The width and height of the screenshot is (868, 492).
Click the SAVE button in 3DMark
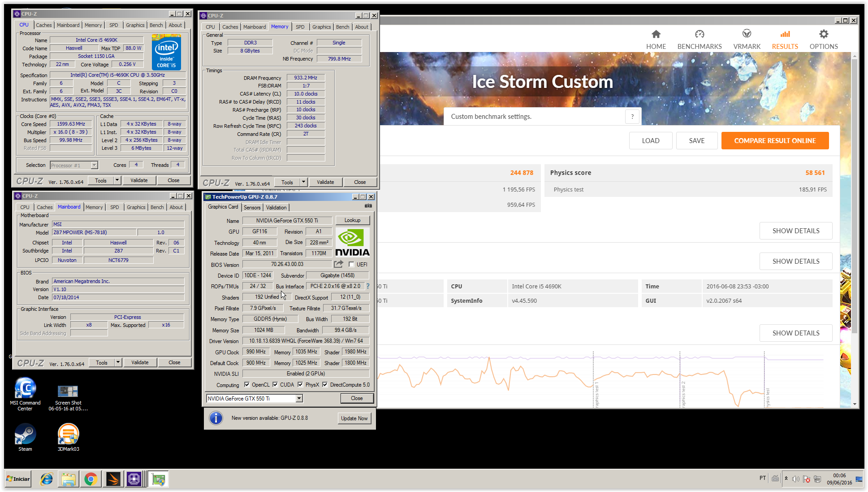tap(696, 140)
